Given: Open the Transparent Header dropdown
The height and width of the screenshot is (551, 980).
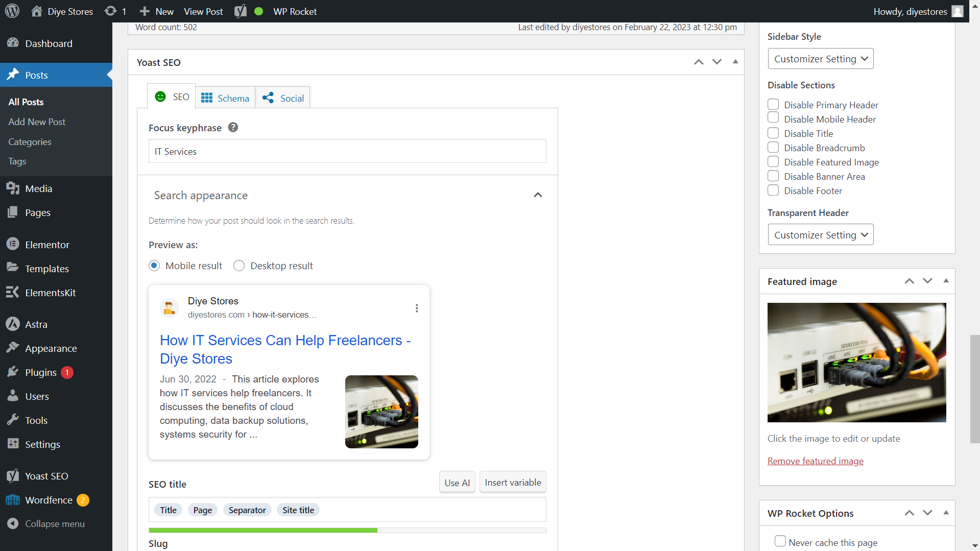Looking at the screenshot, I should click(x=821, y=235).
